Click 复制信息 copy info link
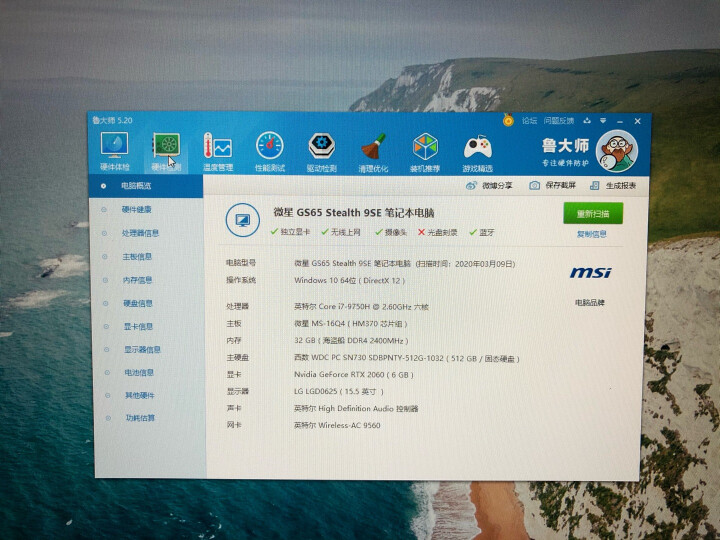Image resolution: width=720 pixels, height=540 pixels. (x=592, y=234)
